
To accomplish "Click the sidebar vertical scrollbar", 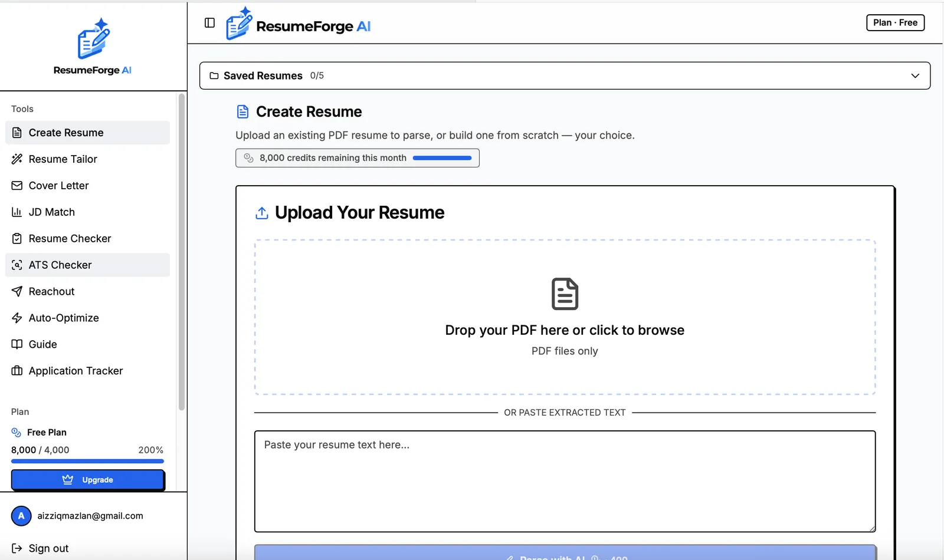I will click(x=182, y=252).
